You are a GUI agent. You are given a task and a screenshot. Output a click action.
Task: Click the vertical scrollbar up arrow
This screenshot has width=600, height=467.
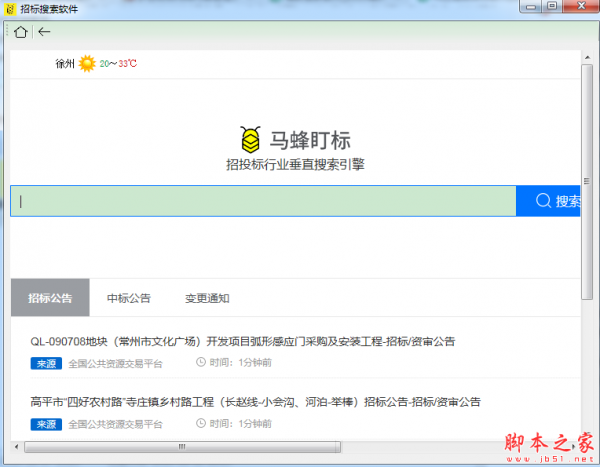[587, 57]
